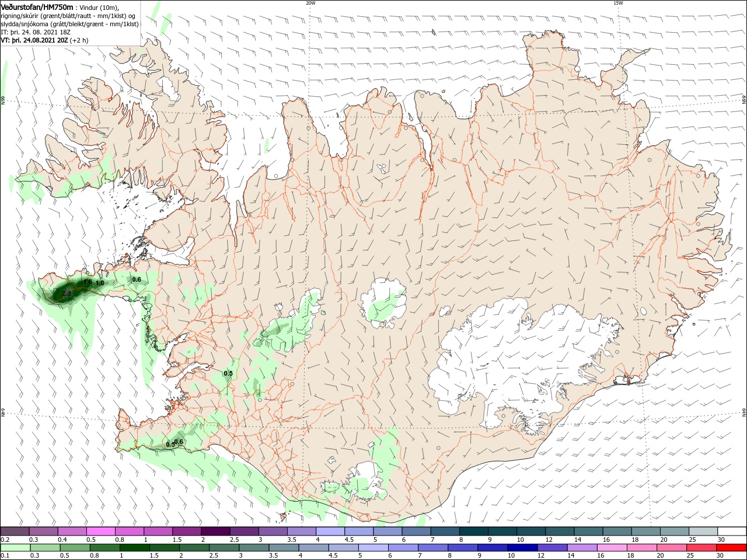This screenshot has height=560, width=747.
Task: Select the green 0.5 swatch in the rain legend row
Action: click(75, 548)
